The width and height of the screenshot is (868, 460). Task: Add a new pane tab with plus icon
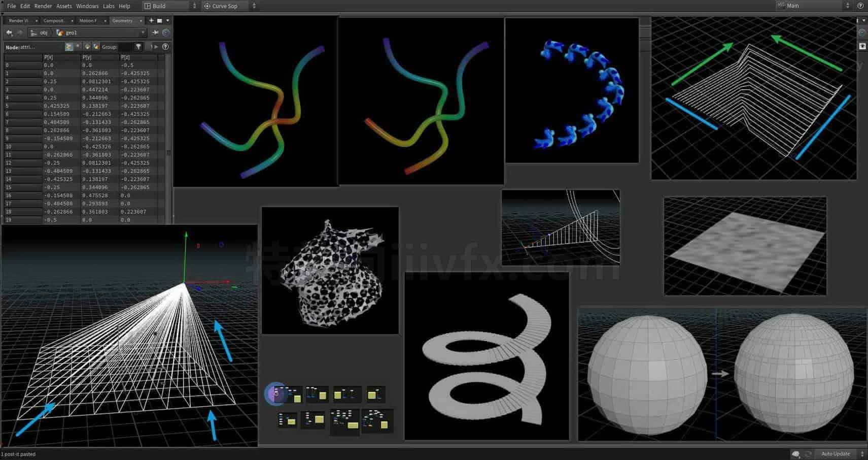(x=151, y=21)
